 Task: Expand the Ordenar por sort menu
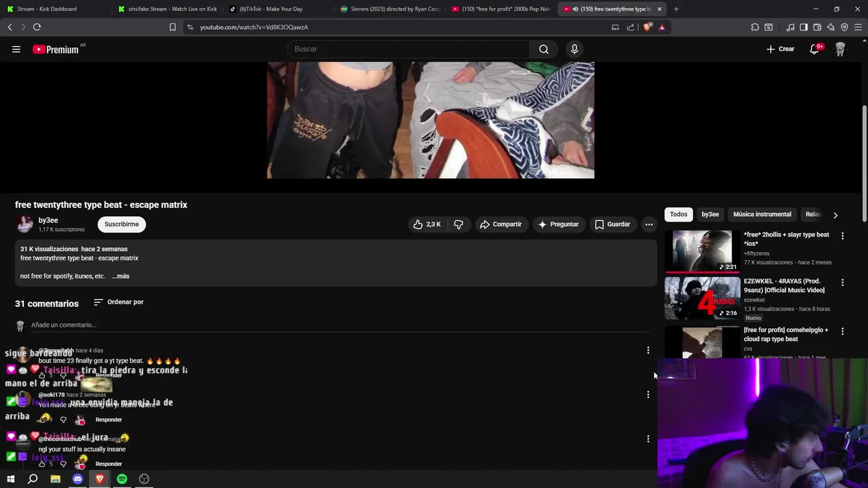point(119,302)
